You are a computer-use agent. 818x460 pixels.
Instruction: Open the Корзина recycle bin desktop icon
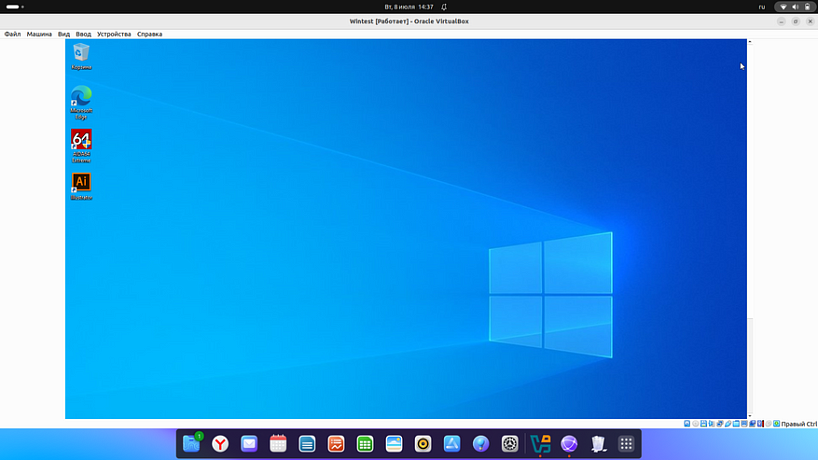pos(81,54)
